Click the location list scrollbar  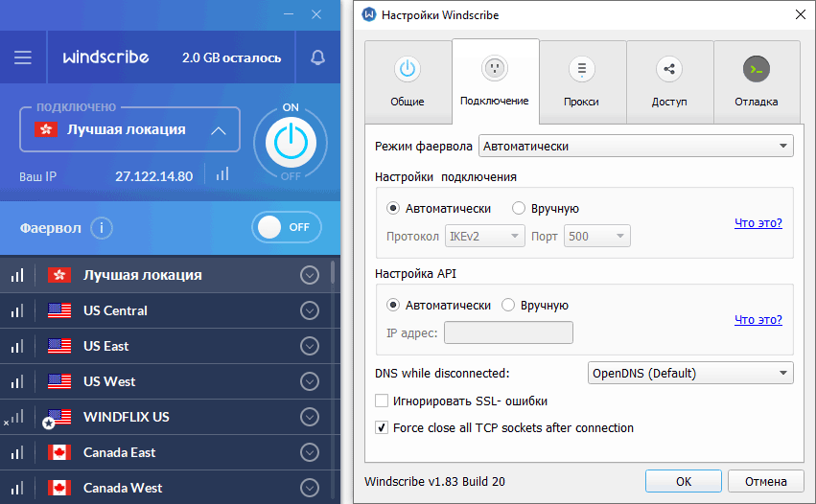[x=333, y=272]
